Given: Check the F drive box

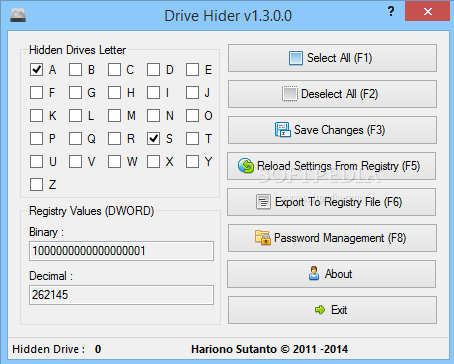Looking at the screenshot, I should [x=36, y=92].
